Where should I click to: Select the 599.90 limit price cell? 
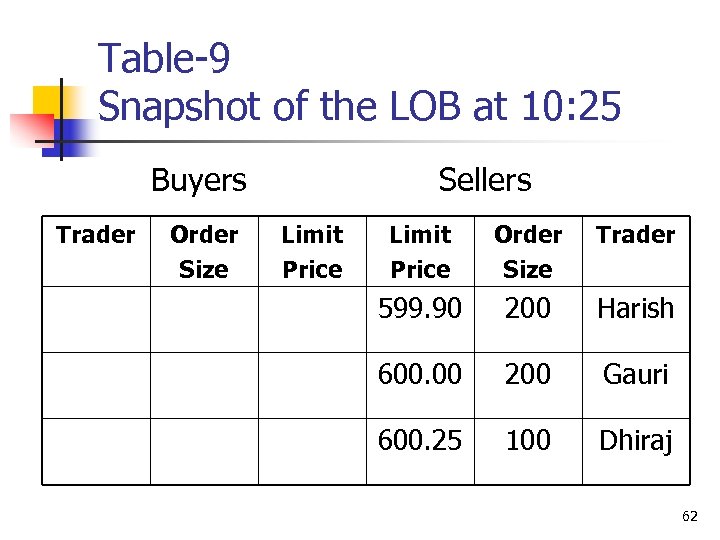point(420,309)
